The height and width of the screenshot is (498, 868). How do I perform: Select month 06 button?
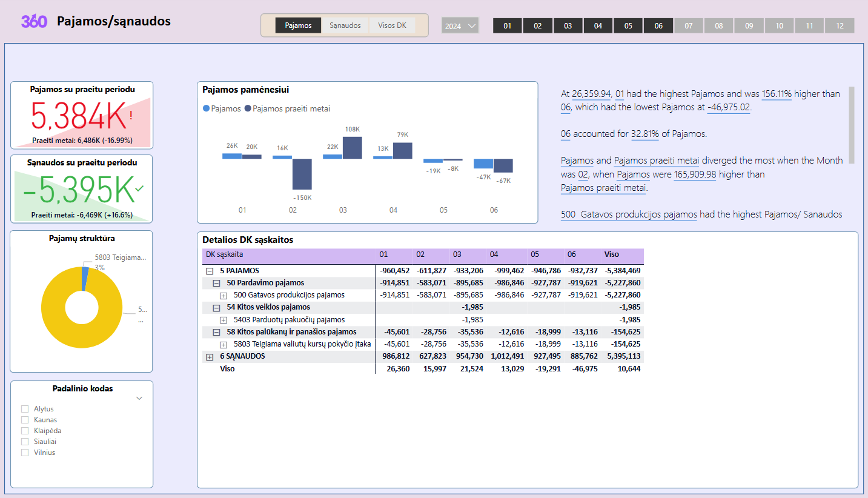click(x=658, y=25)
